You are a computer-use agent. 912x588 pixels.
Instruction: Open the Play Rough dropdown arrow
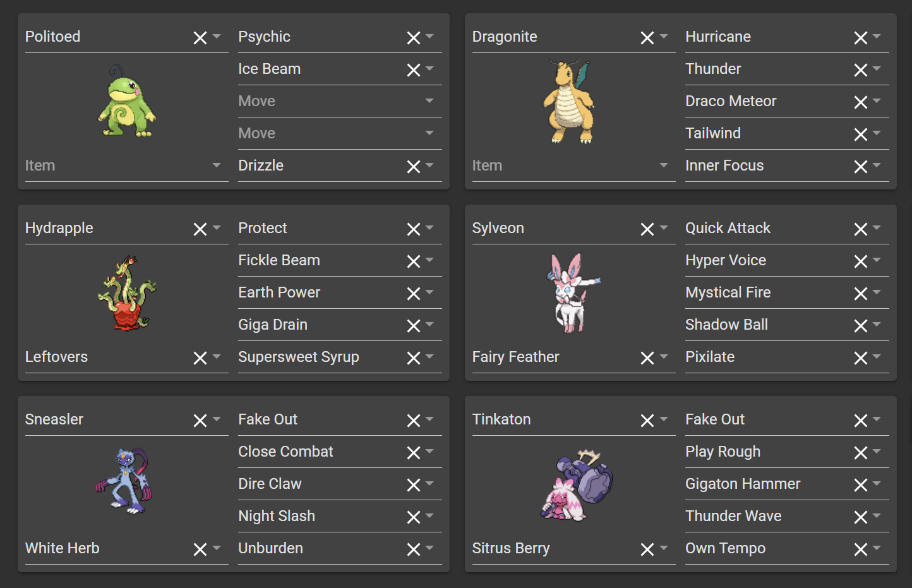pyautogui.click(x=877, y=451)
